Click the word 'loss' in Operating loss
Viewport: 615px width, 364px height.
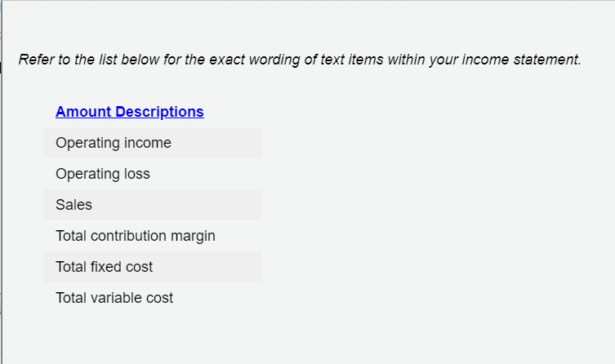pos(137,174)
